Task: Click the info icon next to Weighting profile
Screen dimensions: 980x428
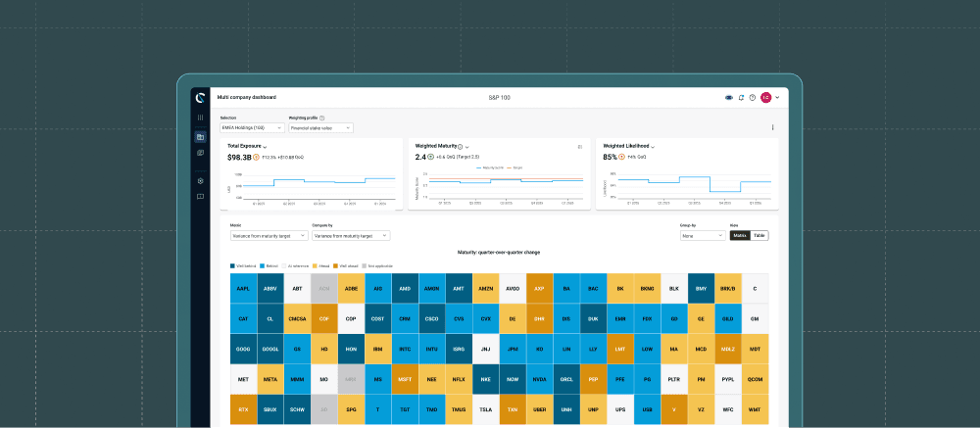Action: coord(321,119)
